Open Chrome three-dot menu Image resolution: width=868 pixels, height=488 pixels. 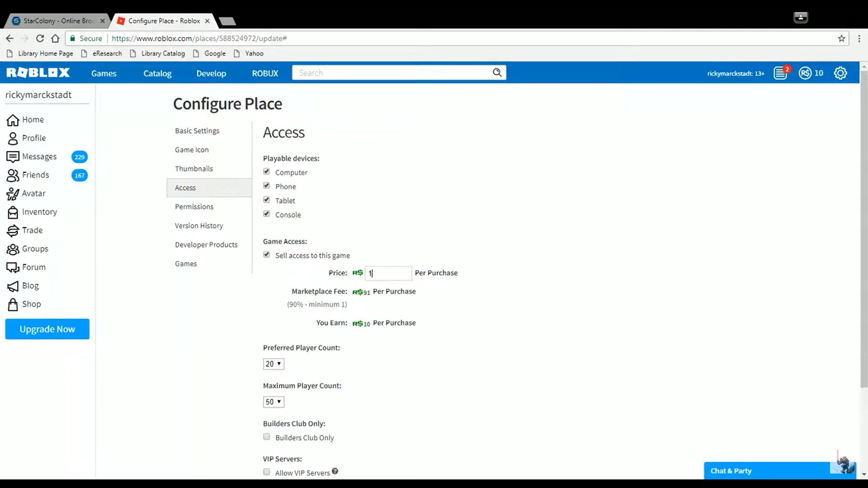click(x=859, y=38)
